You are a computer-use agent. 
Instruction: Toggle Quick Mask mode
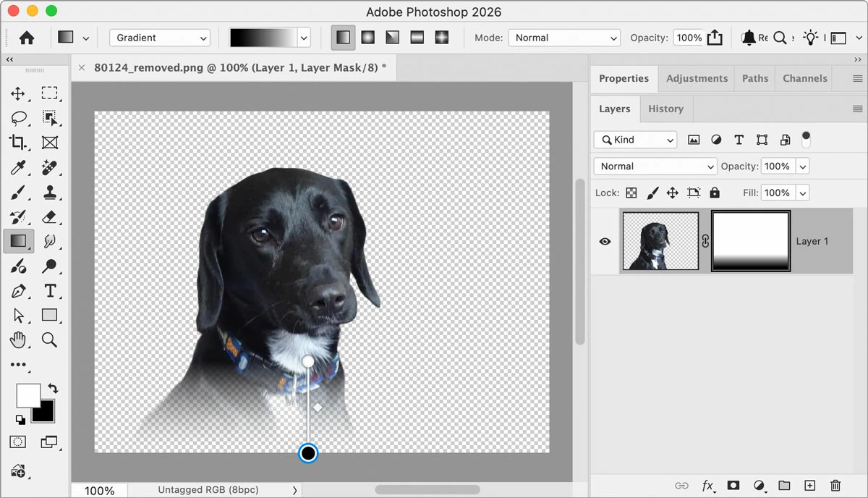[18, 442]
